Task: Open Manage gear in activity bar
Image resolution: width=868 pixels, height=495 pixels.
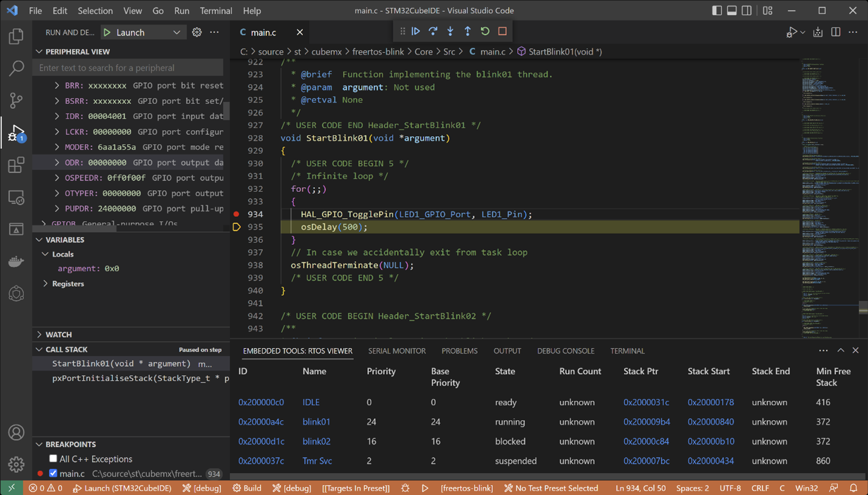Action: (x=16, y=465)
